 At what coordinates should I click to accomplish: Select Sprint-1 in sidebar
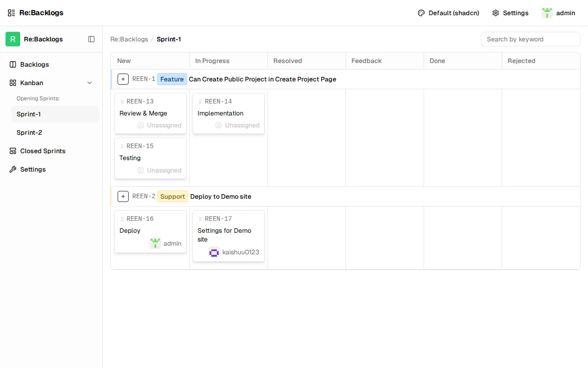55,114
